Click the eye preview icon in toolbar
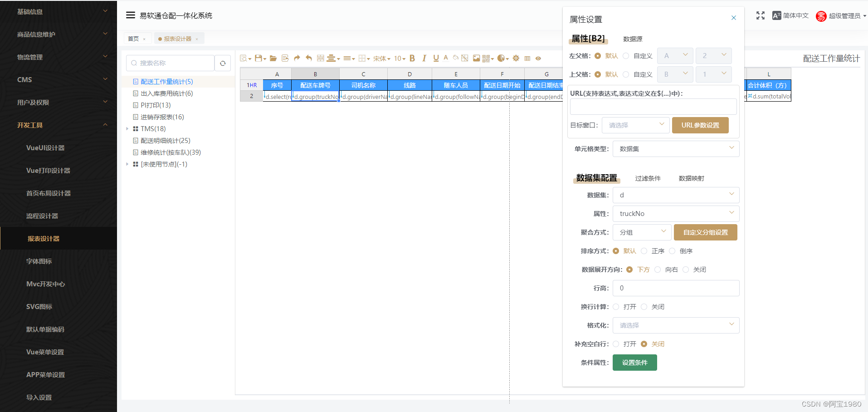 click(538, 58)
